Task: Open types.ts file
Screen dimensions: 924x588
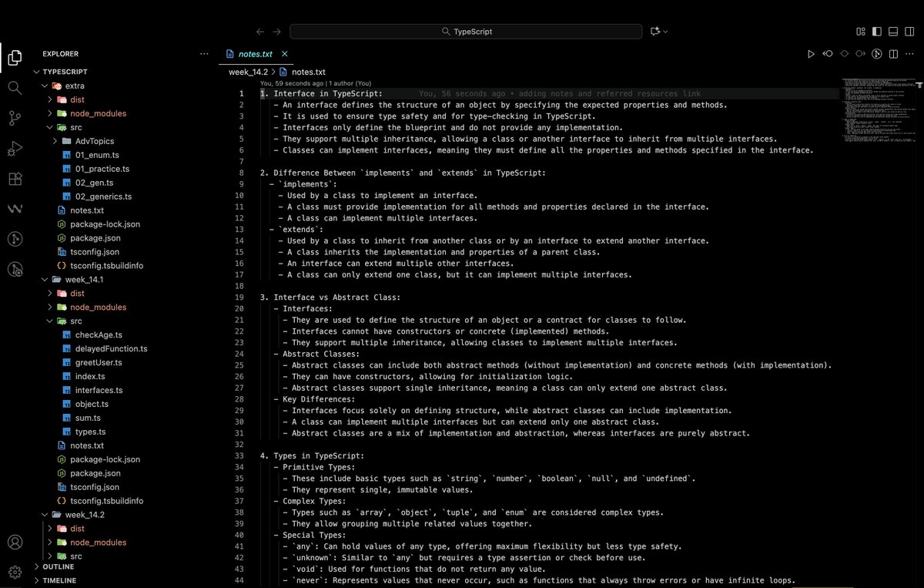Action: click(91, 432)
